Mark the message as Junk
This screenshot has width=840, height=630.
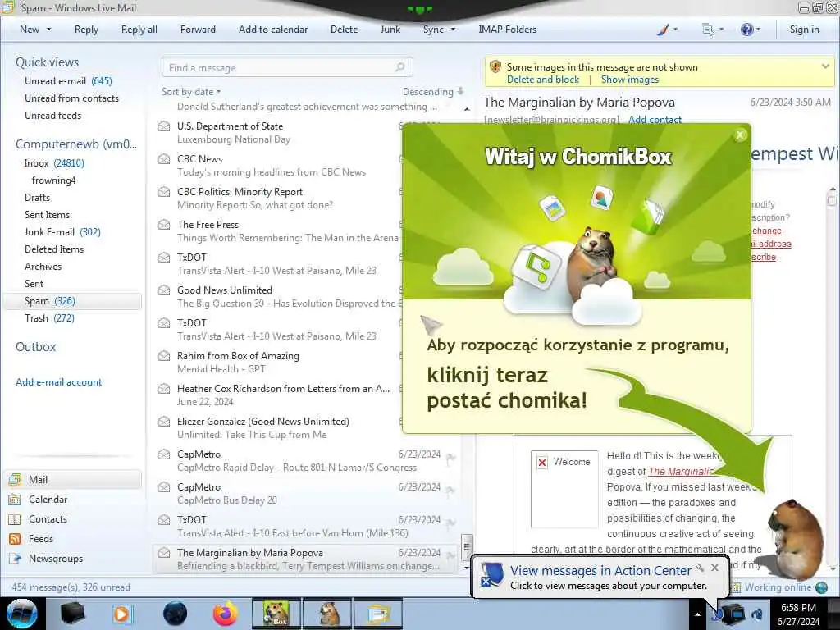[x=390, y=30]
